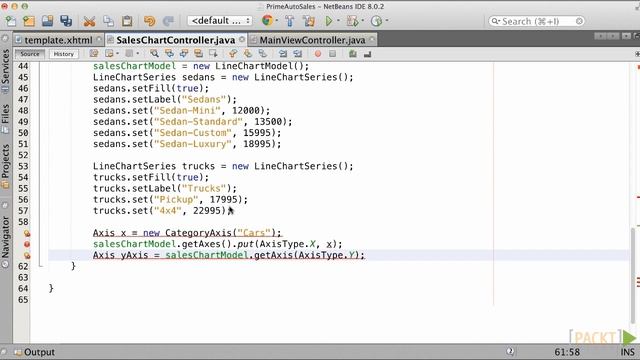
Task: Click the Copy icon in main toolbar
Action: pos(108,21)
